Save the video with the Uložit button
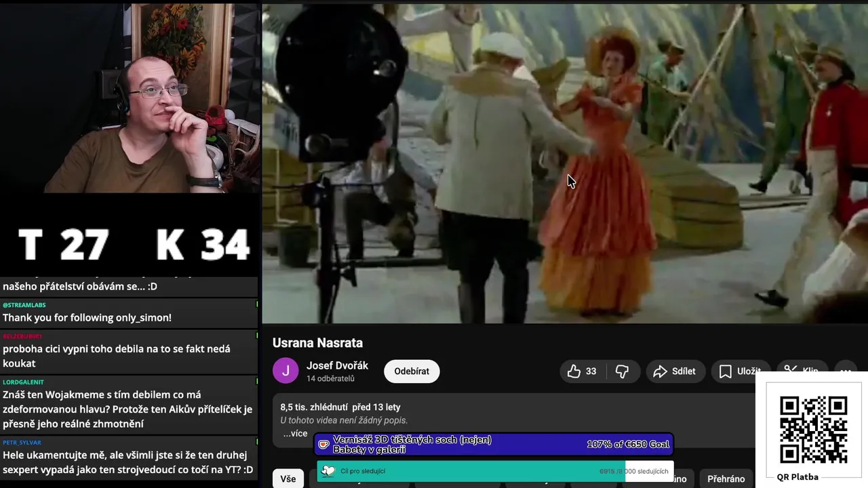This screenshot has height=488, width=868. click(x=741, y=371)
